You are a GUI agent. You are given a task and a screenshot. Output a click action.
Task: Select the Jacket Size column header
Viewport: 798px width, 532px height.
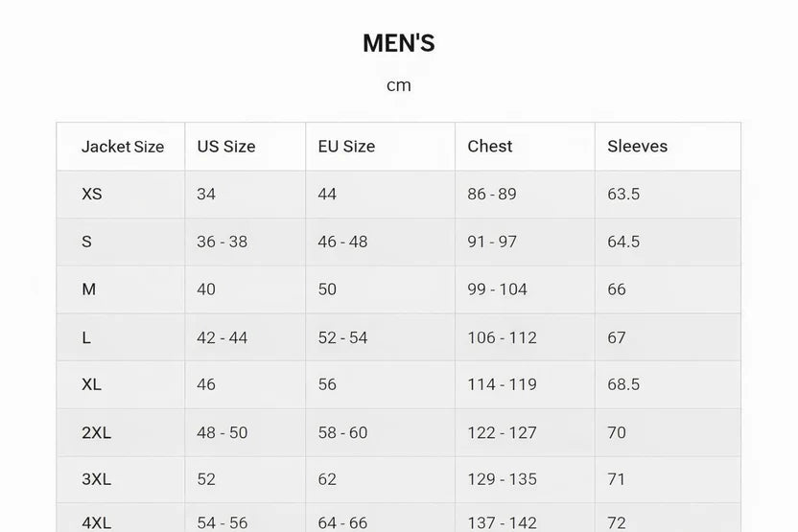tap(122, 147)
